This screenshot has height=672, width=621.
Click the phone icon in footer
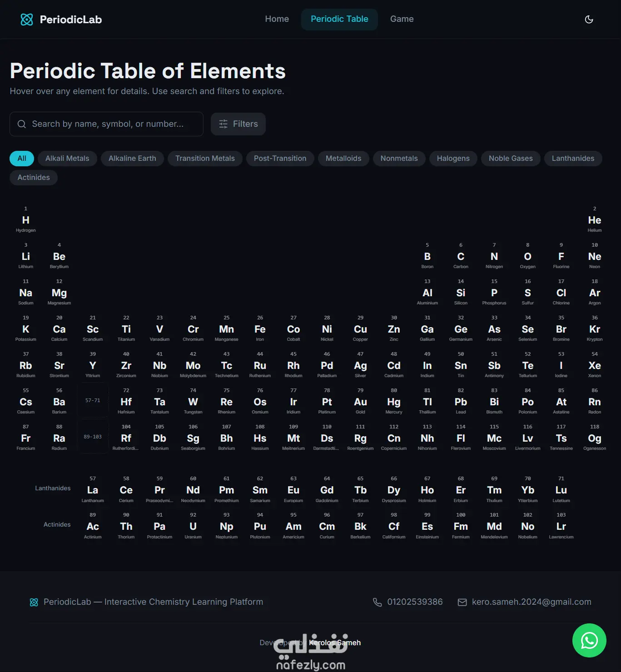point(377,602)
